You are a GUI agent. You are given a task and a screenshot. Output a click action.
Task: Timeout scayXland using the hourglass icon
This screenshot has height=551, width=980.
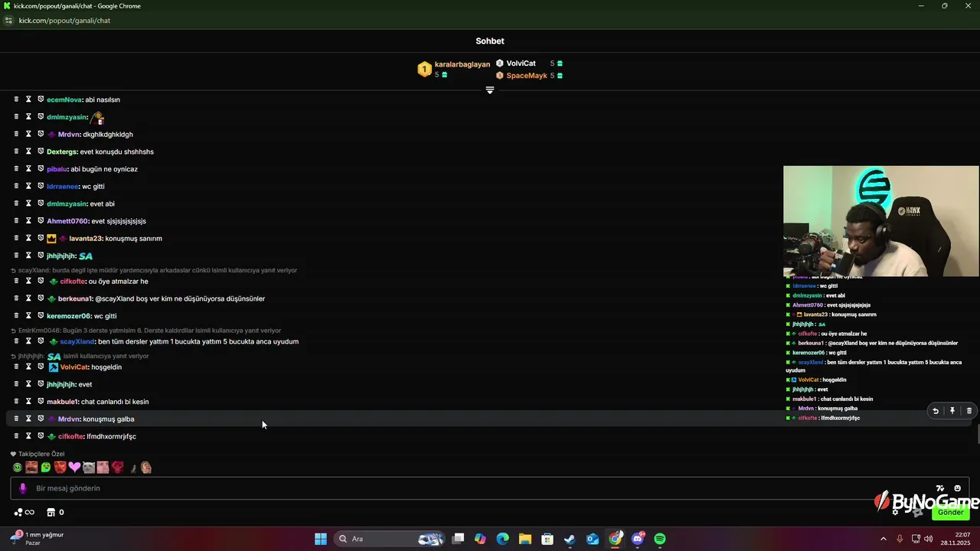28,341
